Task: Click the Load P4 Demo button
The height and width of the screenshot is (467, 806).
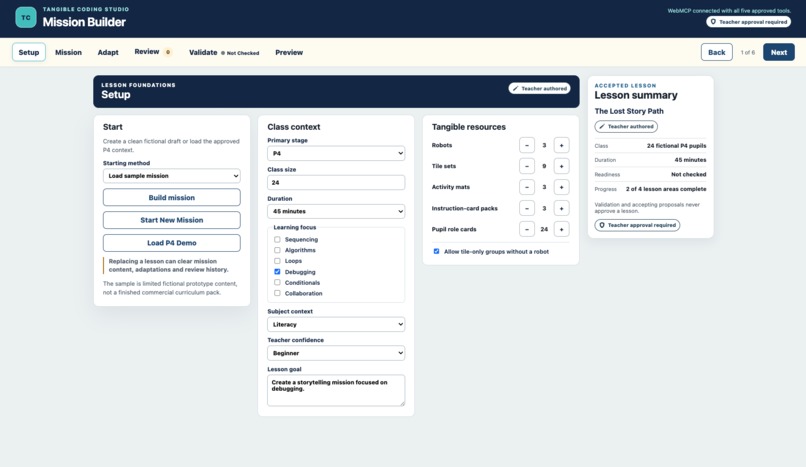Action: click(172, 242)
